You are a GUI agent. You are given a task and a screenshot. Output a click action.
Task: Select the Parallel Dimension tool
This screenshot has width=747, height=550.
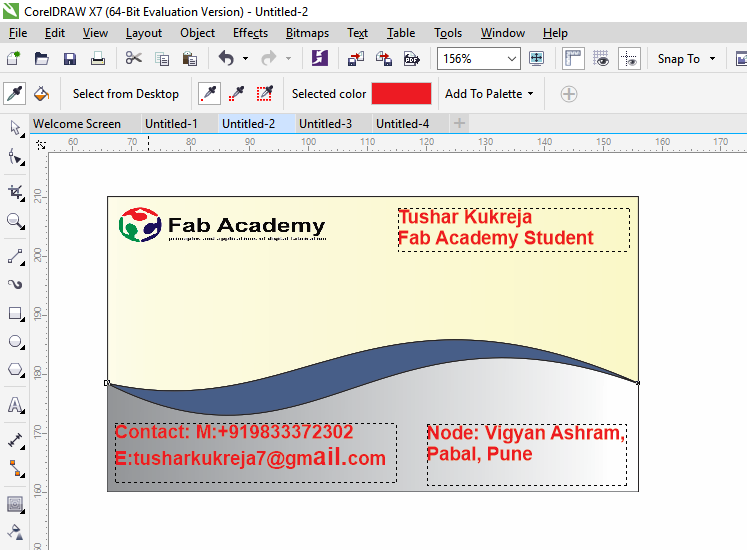[x=16, y=440]
